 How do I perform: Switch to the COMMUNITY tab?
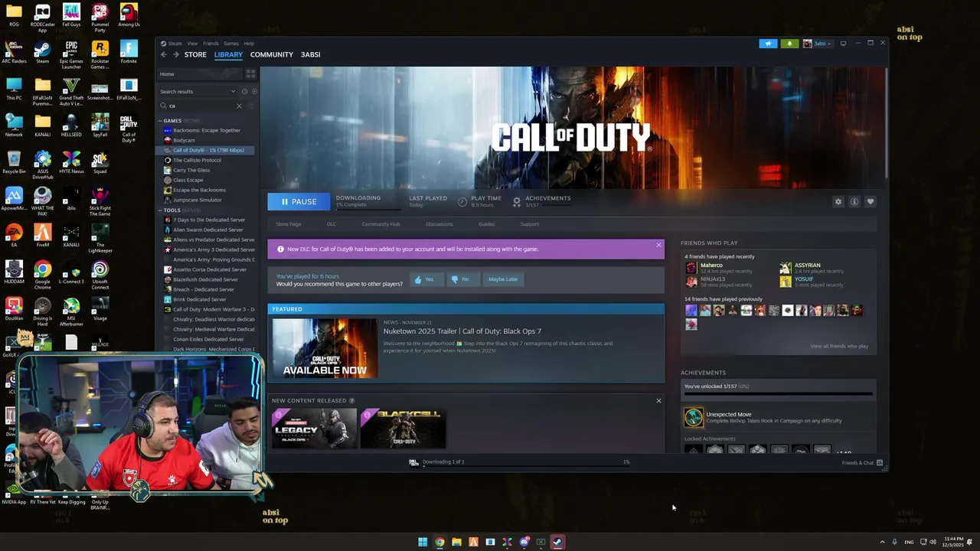pyautogui.click(x=272, y=54)
